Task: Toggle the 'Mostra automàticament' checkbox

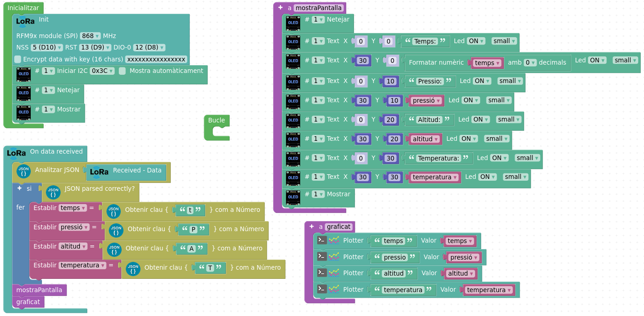Action: pyautogui.click(x=122, y=71)
